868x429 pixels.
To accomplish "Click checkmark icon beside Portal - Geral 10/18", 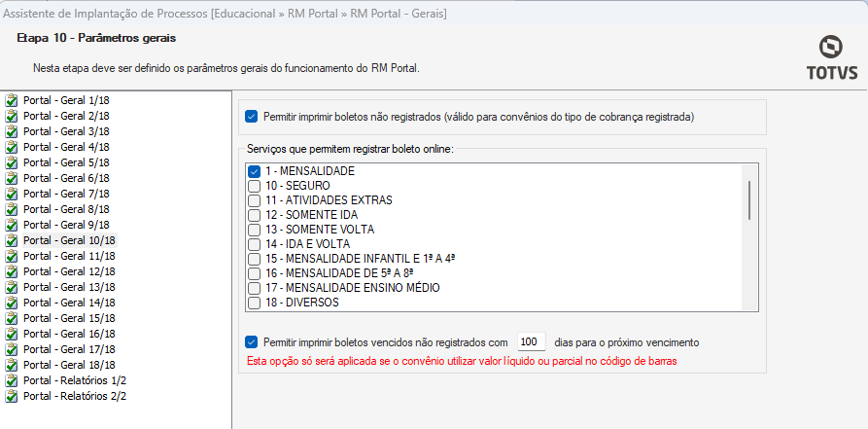I will 12,240.
